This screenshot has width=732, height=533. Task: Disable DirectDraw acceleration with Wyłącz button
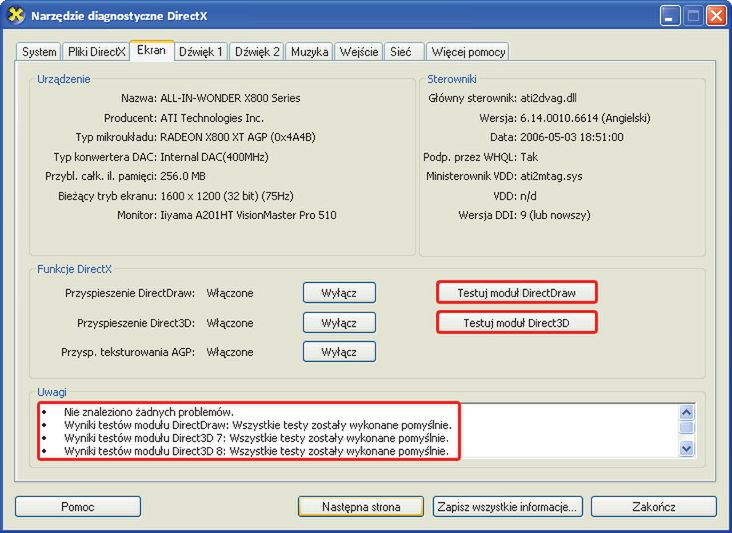pyautogui.click(x=339, y=293)
